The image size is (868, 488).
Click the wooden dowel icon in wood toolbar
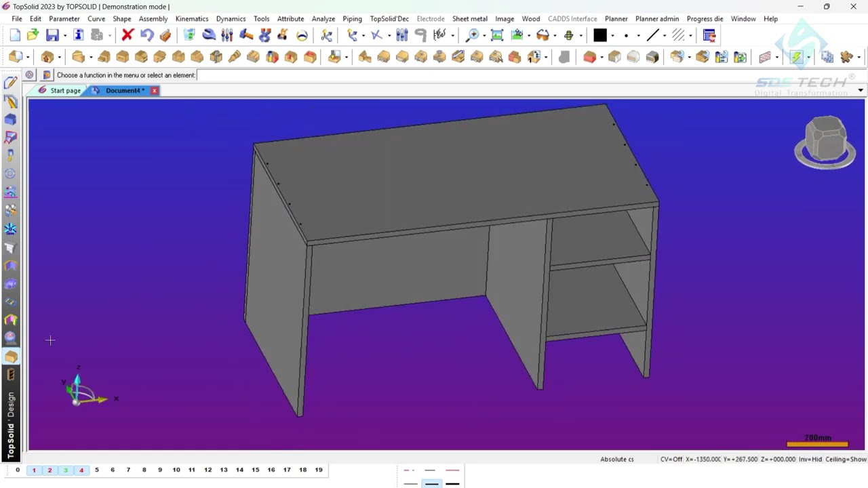point(235,57)
